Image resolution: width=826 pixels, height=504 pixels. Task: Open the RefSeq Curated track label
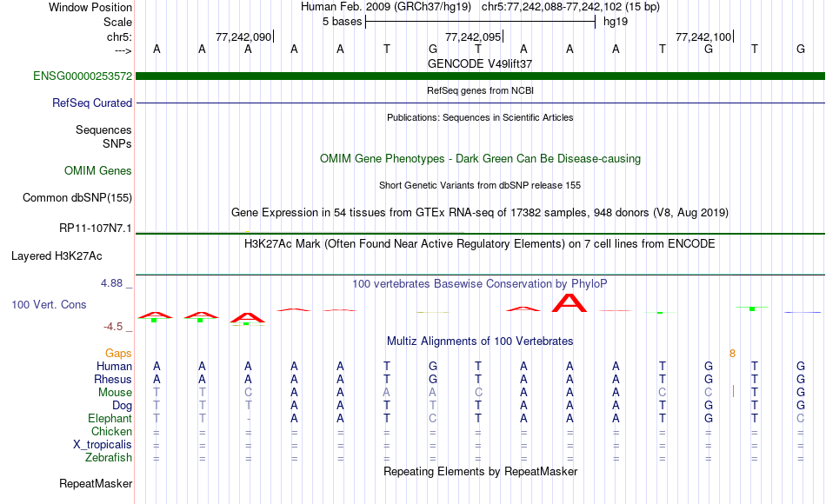pos(92,103)
